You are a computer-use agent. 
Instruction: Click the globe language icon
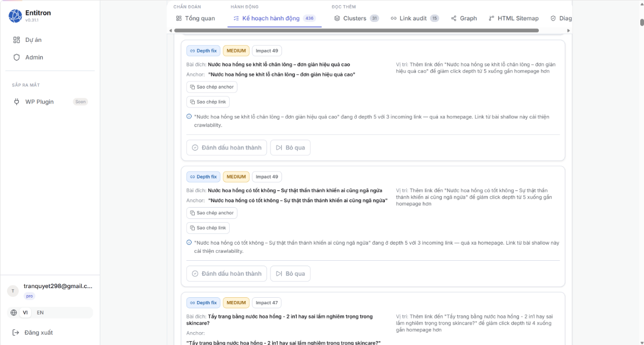[x=14, y=312]
